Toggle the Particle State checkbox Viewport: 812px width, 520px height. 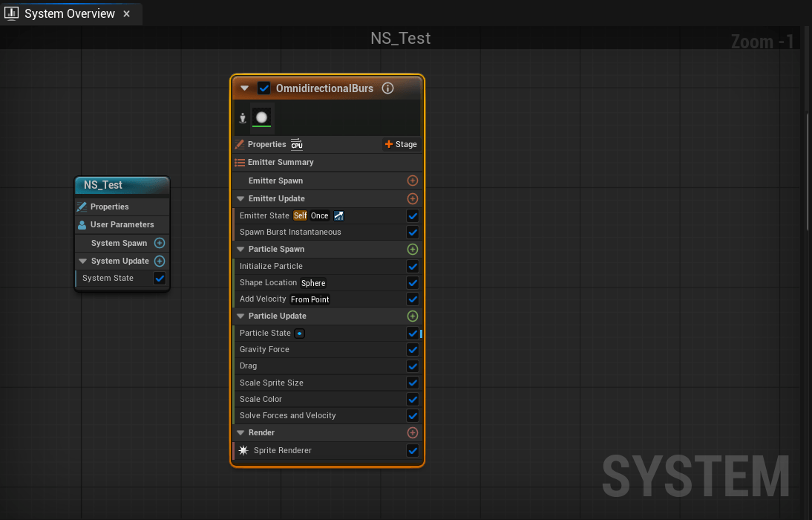413,334
